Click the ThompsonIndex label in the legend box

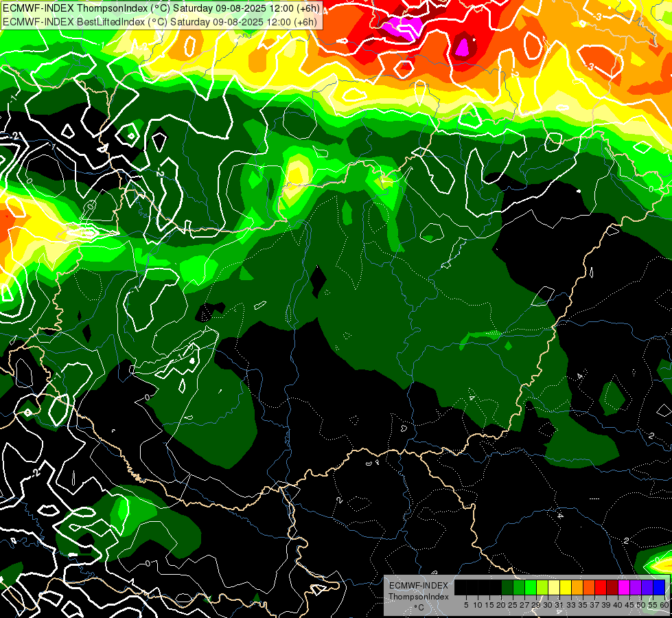(x=418, y=597)
